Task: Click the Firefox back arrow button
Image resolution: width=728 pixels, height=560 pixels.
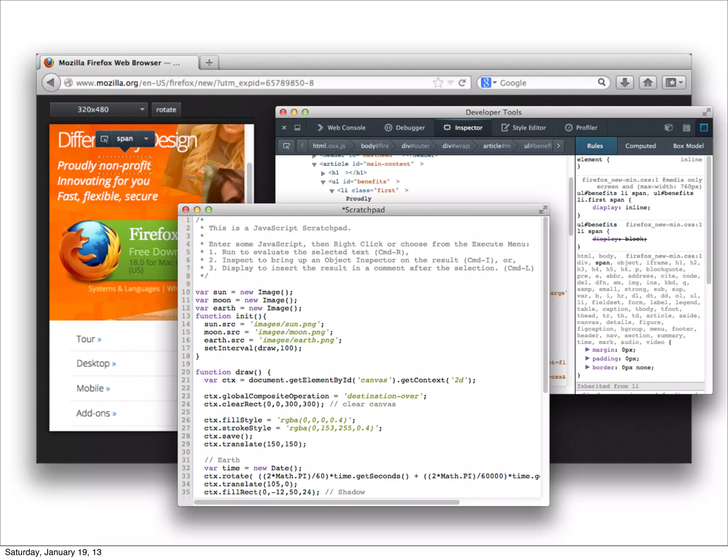Action: (x=50, y=83)
